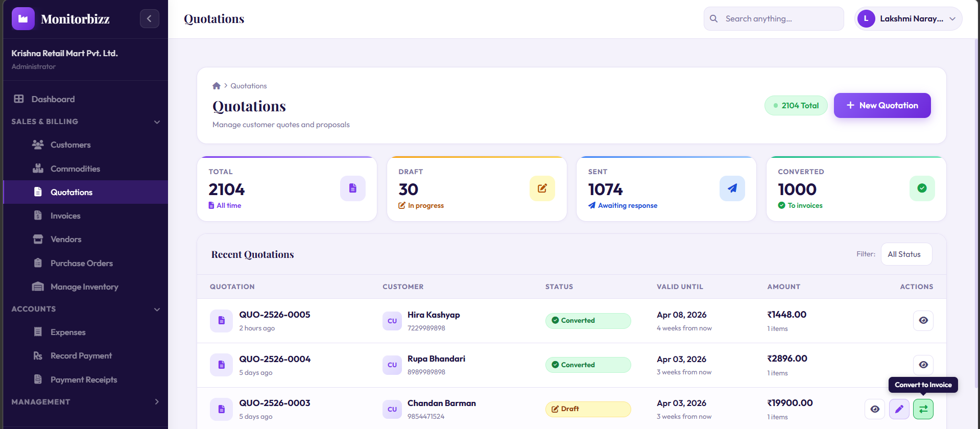Open the QUO-2526-0005 quotation link

(x=275, y=315)
